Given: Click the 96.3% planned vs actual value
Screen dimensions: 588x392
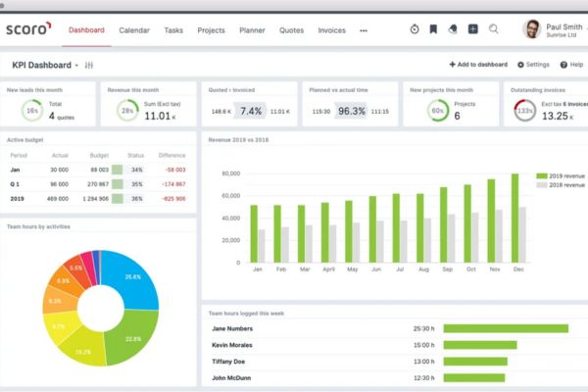Looking at the screenshot, I should click(x=352, y=111).
